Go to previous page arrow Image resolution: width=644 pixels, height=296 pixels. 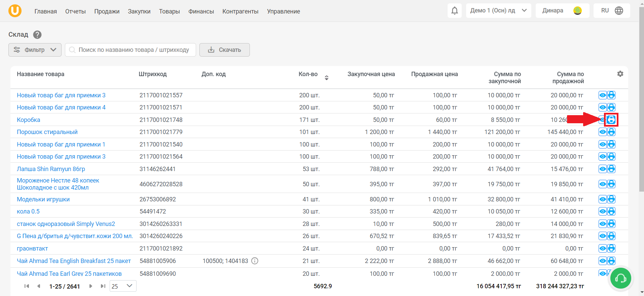click(x=39, y=286)
